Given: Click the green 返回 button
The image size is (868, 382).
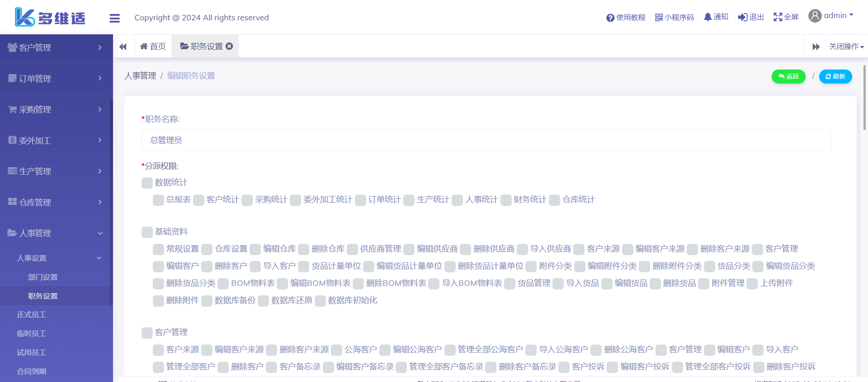Looking at the screenshot, I should [788, 77].
